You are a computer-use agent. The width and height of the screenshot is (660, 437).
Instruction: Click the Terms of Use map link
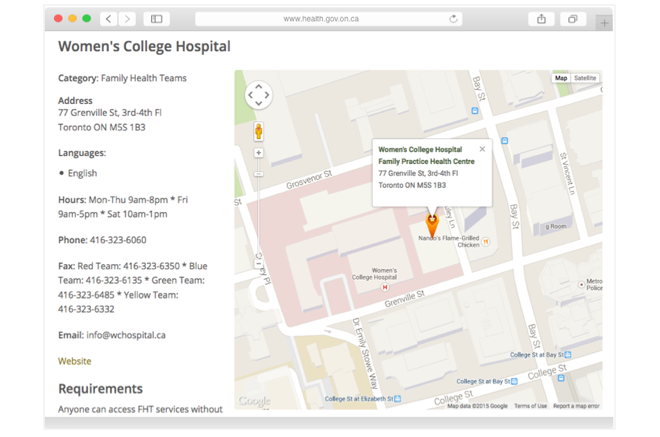tap(530, 406)
